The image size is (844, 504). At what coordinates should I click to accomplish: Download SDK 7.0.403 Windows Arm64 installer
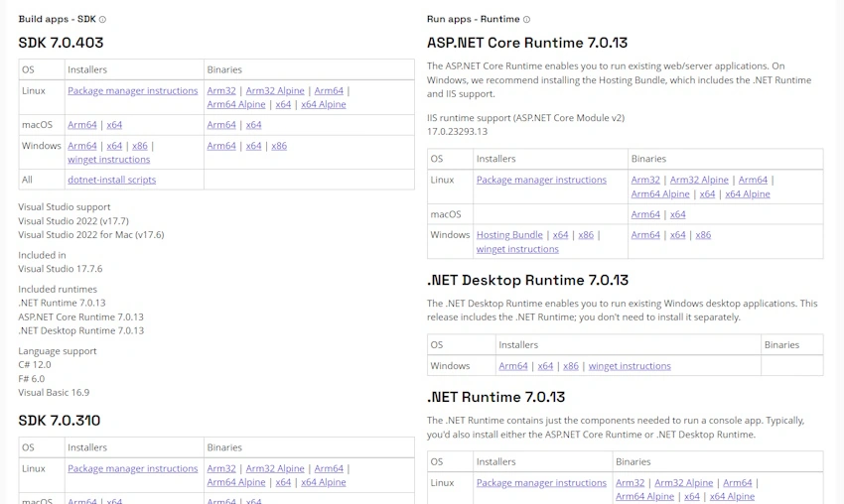(x=82, y=146)
